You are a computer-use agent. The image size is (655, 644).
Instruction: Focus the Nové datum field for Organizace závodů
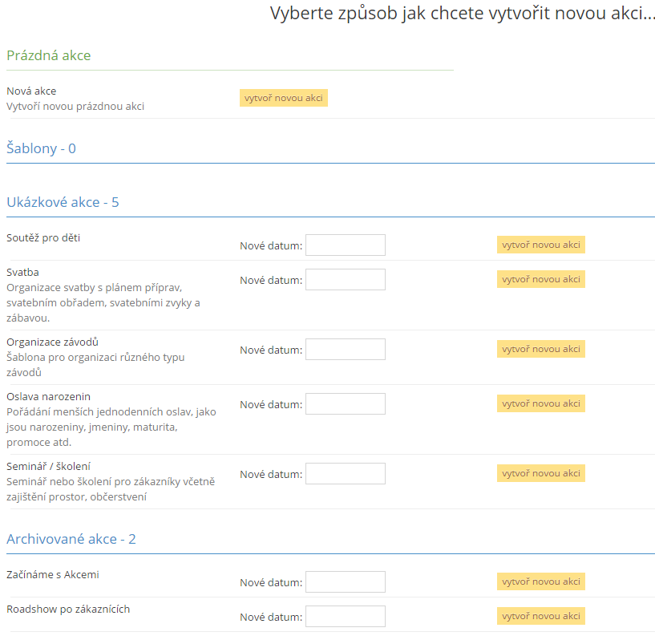click(x=346, y=350)
